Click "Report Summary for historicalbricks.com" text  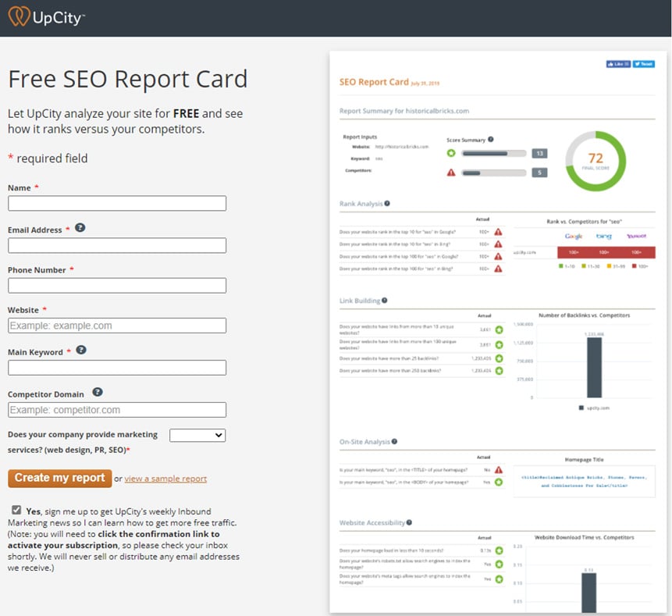(x=404, y=111)
